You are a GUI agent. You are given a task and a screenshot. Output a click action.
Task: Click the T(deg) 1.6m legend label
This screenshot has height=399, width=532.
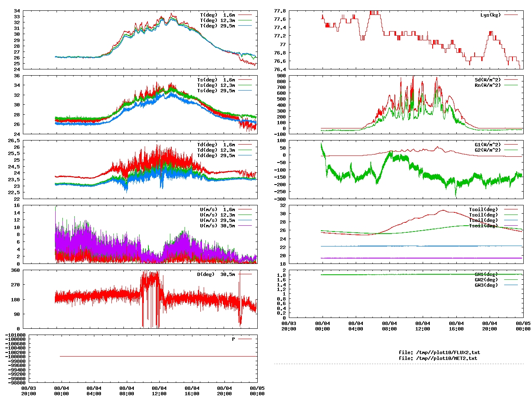[x=217, y=15]
